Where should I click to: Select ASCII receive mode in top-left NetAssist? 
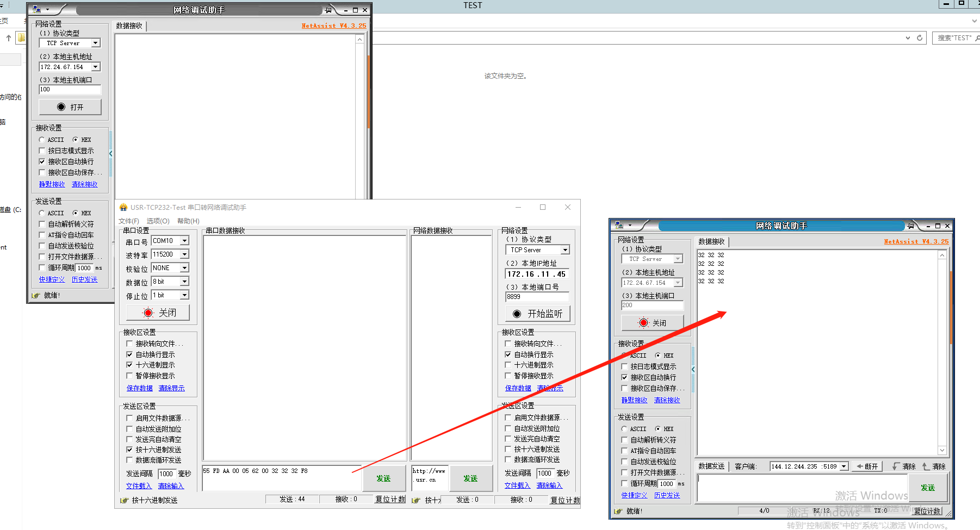(x=42, y=140)
